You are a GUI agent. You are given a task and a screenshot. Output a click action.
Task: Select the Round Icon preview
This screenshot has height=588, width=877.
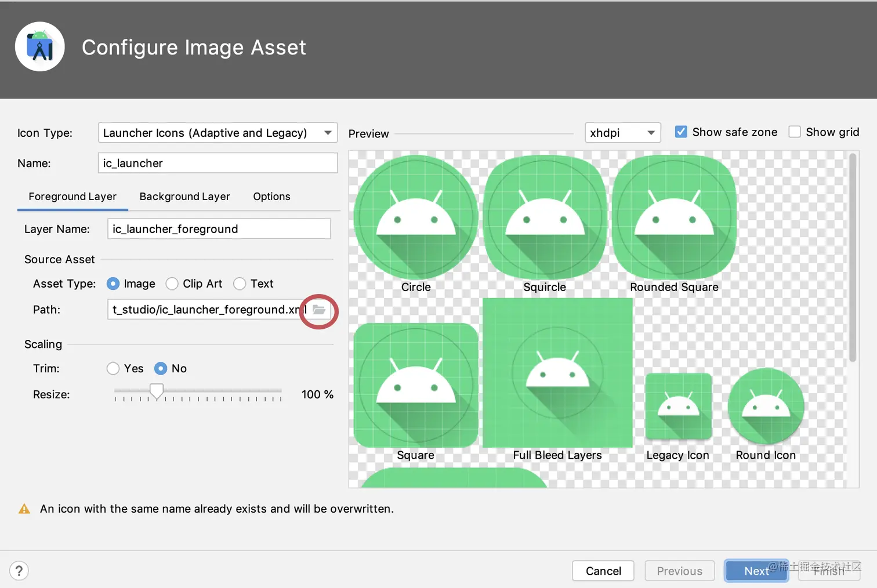766,406
